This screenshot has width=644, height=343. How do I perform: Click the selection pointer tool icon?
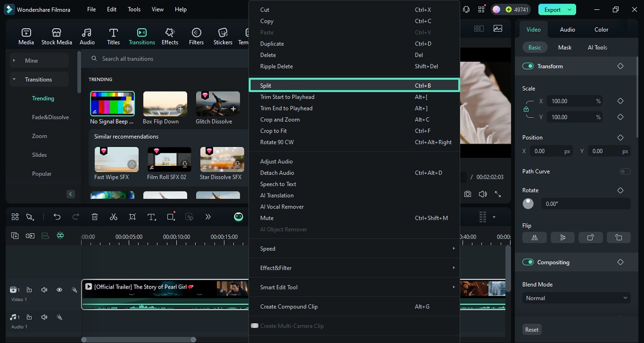tap(30, 217)
